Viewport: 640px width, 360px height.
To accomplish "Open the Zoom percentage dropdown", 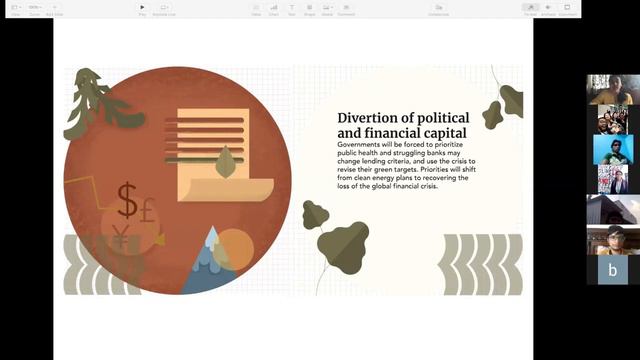I will [x=35, y=9].
